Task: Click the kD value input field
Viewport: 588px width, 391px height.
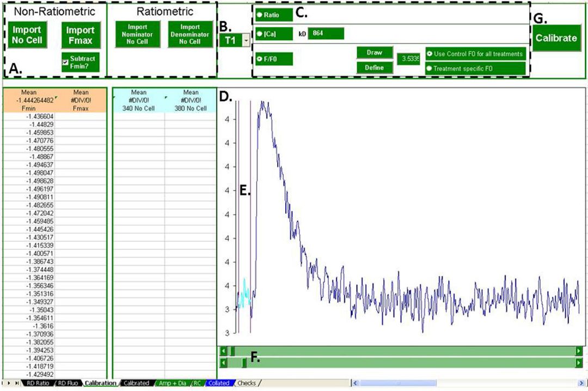Action: click(x=326, y=34)
